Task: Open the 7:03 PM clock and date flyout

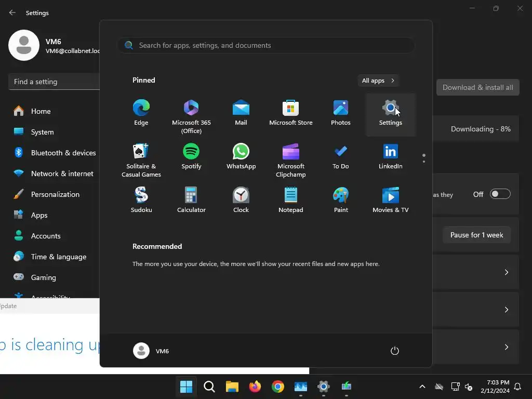Action: (495, 387)
